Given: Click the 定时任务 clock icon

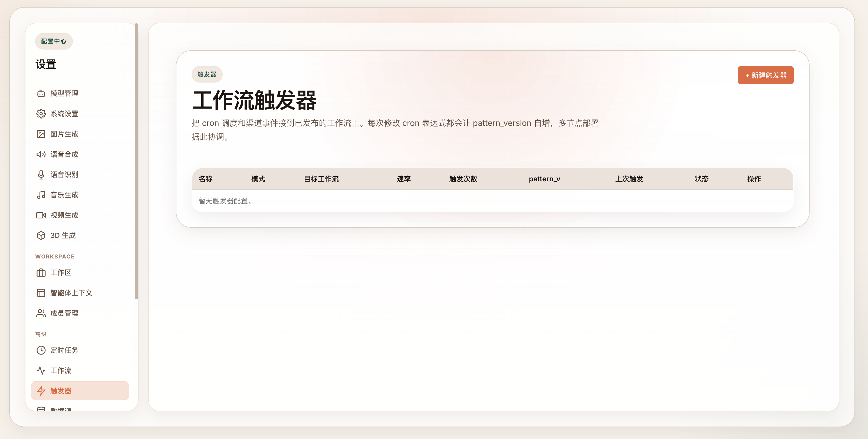Looking at the screenshot, I should point(41,350).
